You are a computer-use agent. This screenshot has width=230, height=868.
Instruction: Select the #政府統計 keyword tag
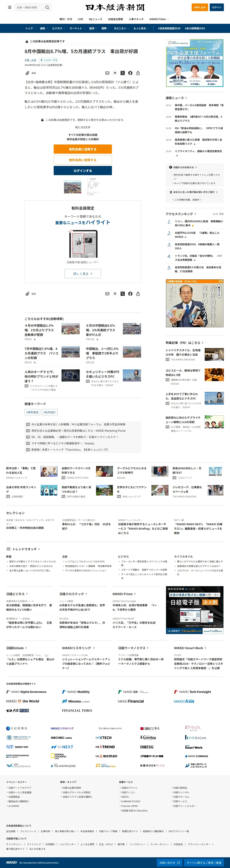[50, 412]
